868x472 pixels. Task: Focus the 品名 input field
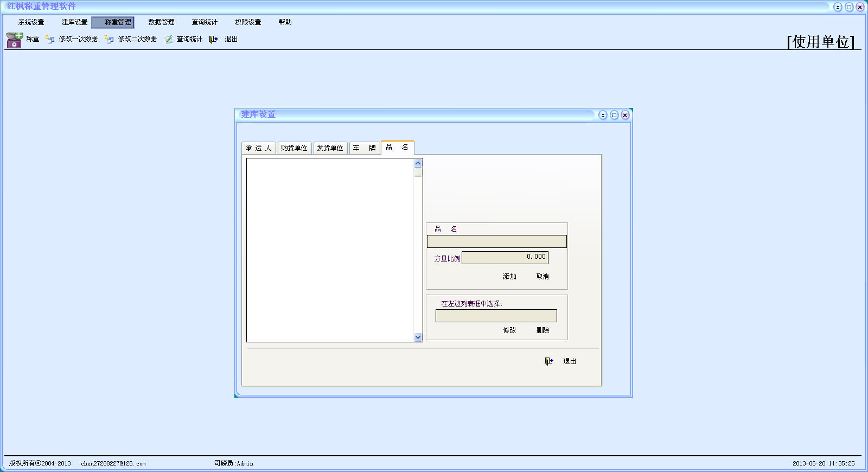point(497,241)
